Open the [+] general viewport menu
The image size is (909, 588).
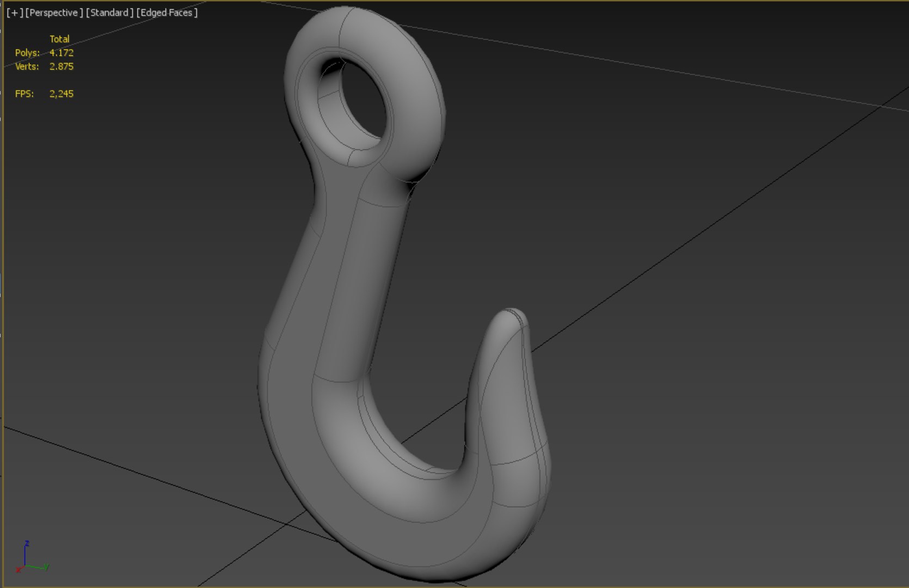[x=15, y=13]
